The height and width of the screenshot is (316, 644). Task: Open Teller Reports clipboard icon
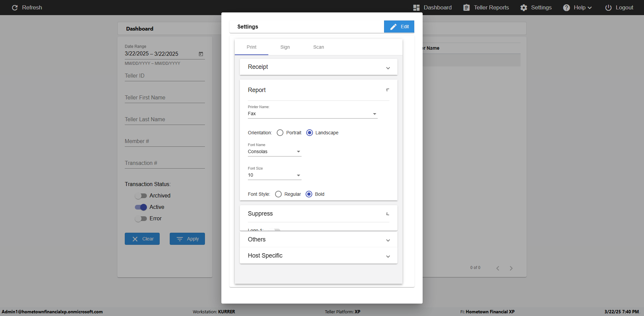coord(466,7)
